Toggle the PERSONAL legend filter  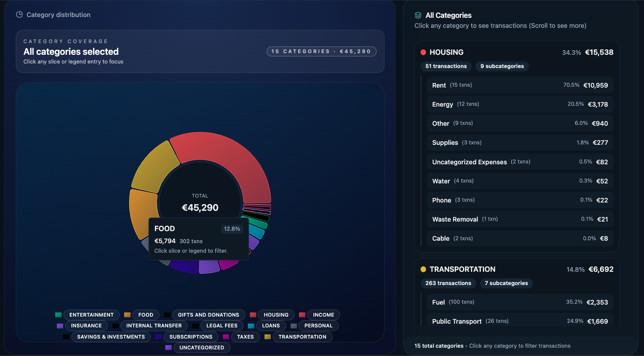(x=318, y=325)
